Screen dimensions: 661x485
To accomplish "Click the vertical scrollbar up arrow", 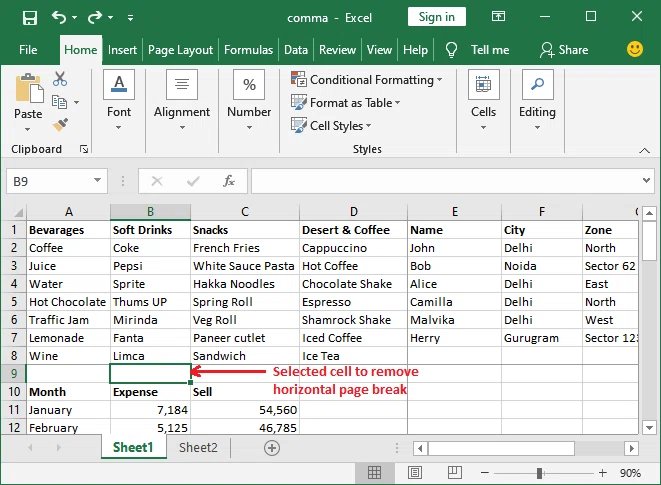I will click(649, 213).
